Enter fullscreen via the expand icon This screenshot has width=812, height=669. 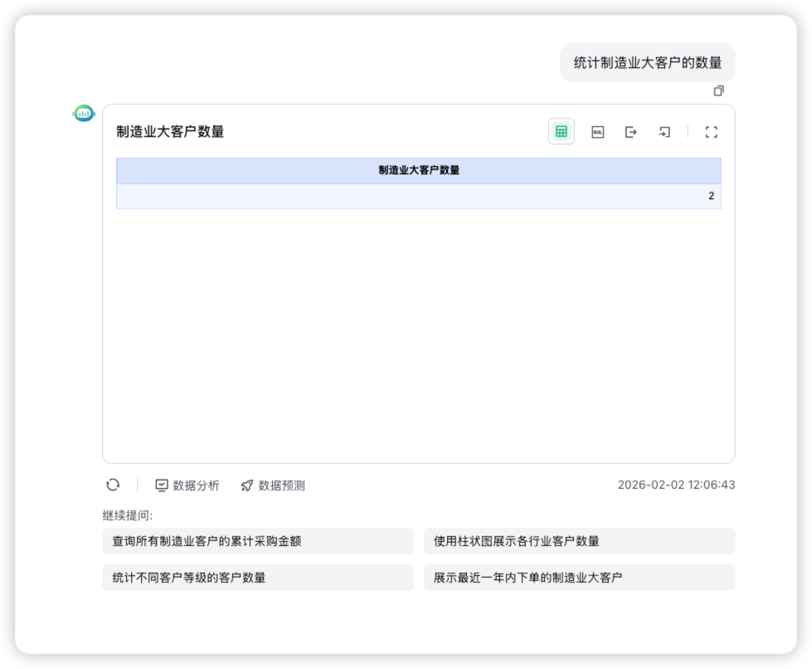(x=711, y=131)
